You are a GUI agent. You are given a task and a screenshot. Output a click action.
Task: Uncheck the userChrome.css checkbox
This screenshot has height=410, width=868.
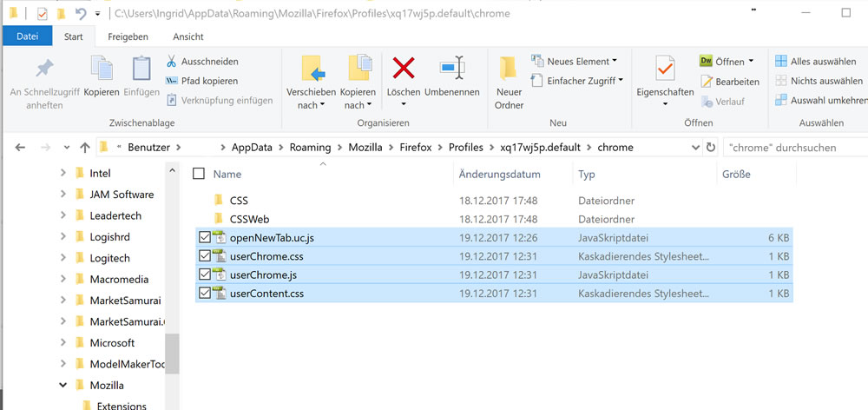pyautogui.click(x=204, y=256)
